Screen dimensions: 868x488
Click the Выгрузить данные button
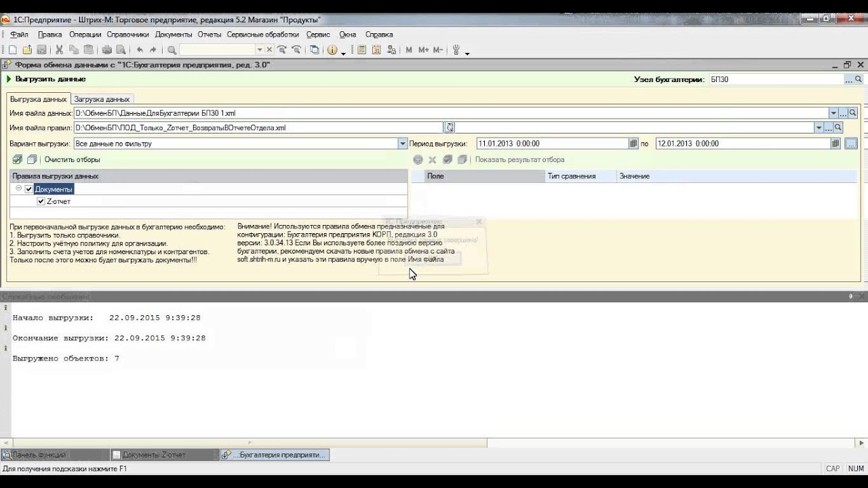tap(46, 79)
